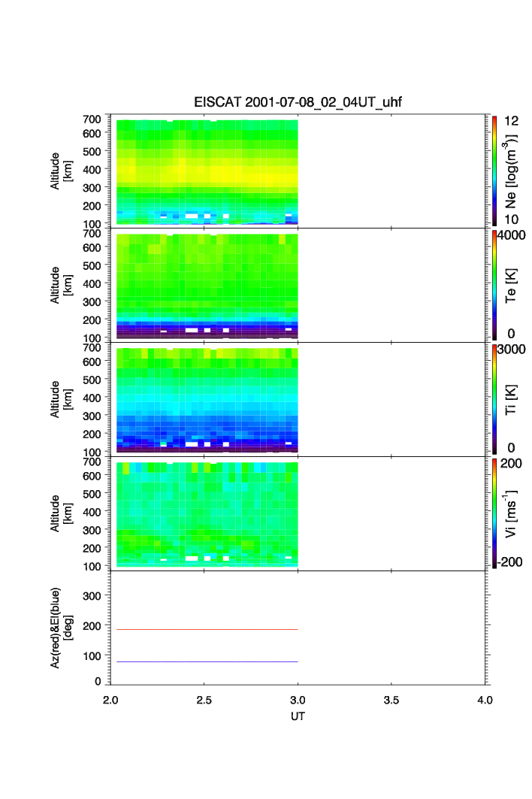Viewport: 532px width, 799px height.
Task: Click the Vi [ms-1] colorbar label
Action: 512,512
